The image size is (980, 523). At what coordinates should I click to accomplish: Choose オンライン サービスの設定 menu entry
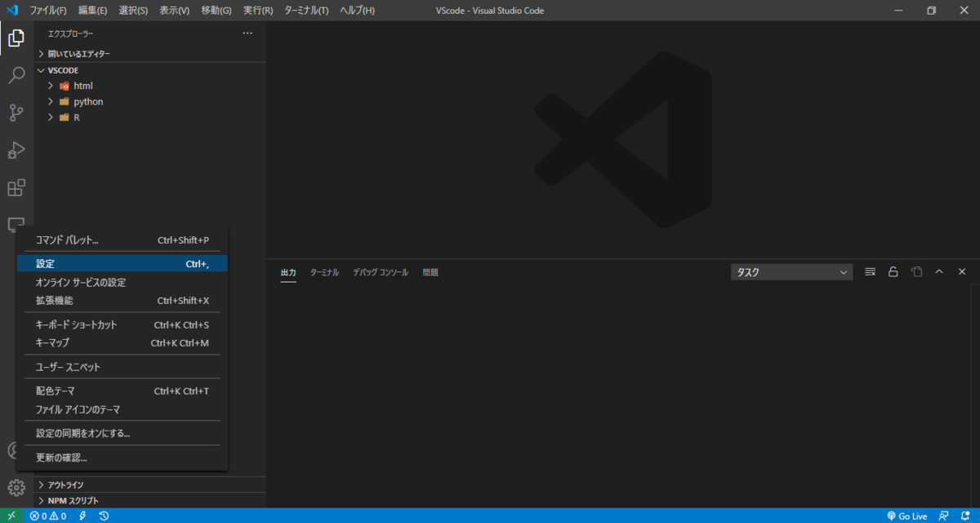click(x=122, y=282)
